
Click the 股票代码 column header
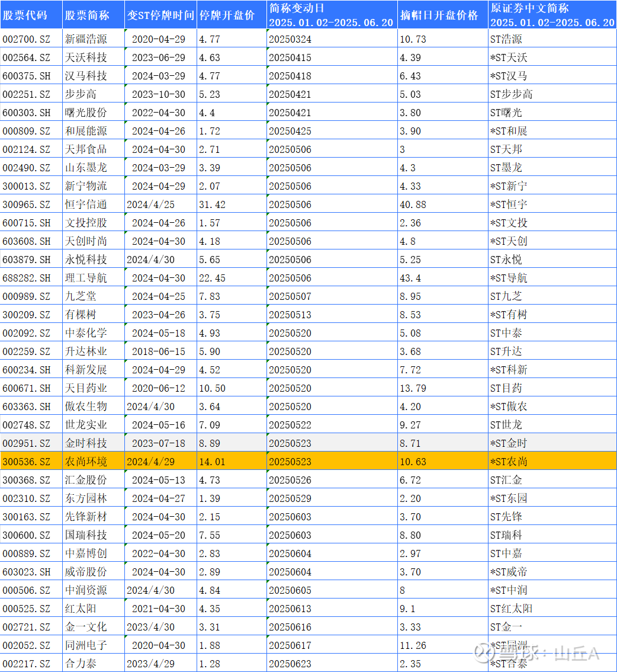click(31, 15)
